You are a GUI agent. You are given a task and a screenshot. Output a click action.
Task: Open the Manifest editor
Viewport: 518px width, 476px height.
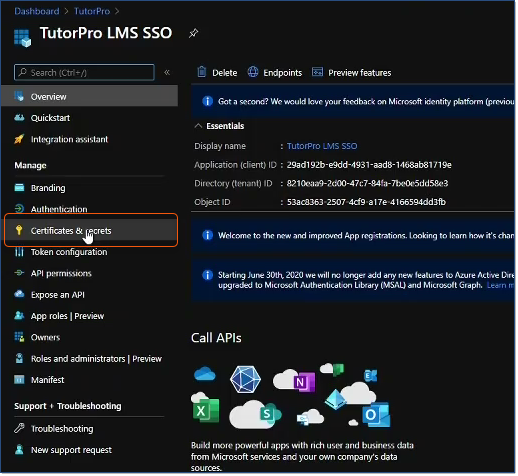48,381
